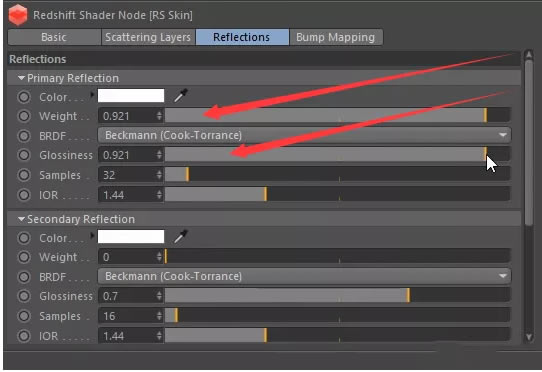Click Primary Glossiness value field 0.921

pyautogui.click(x=127, y=155)
